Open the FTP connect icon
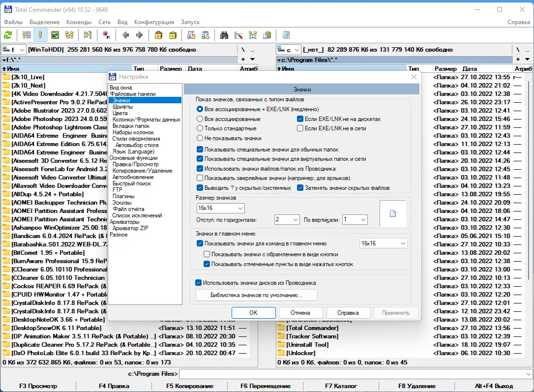The image size is (534, 392). [191, 35]
